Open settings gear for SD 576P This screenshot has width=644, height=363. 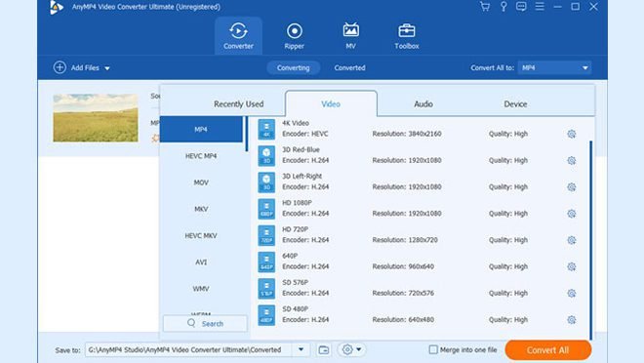tap(571, 293)
